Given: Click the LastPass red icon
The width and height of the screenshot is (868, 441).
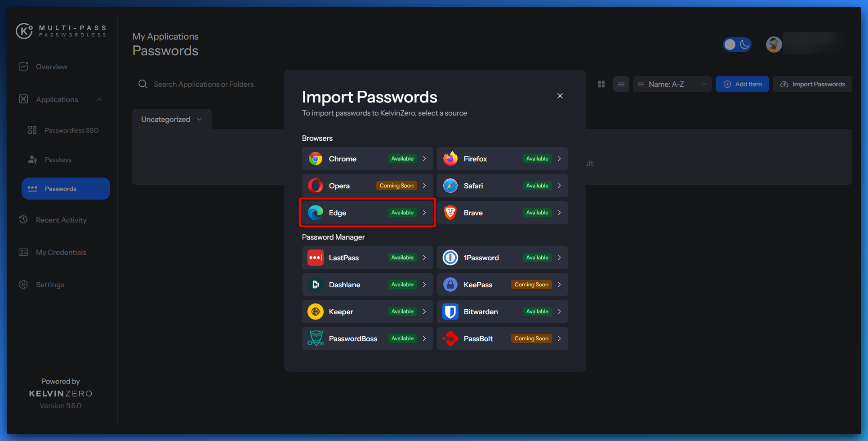Looking at the screenshot, I should coord(316,258).
